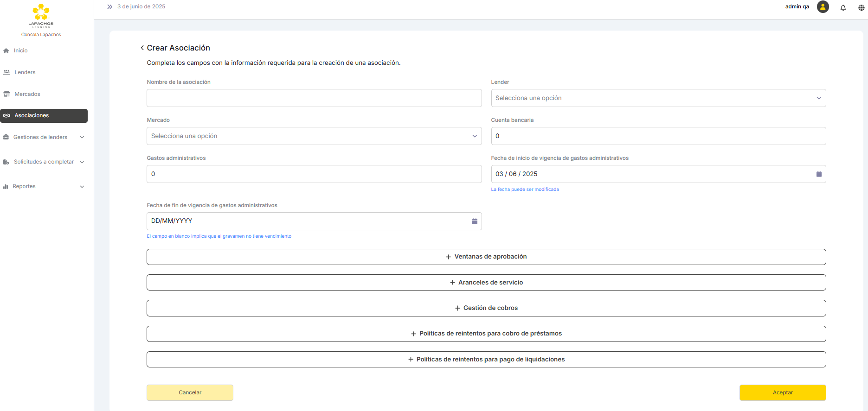Open Lenders in sidebar
This screenshot has height=411, width=868.
click(x=25, y=72)
